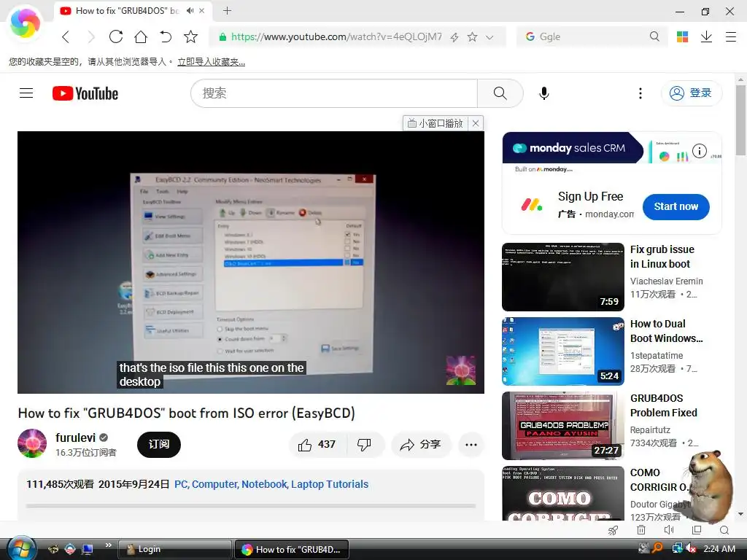Open the YouTube settings three-dot menu
This screenshot has width=747, height=560.
tap(640, 93)
